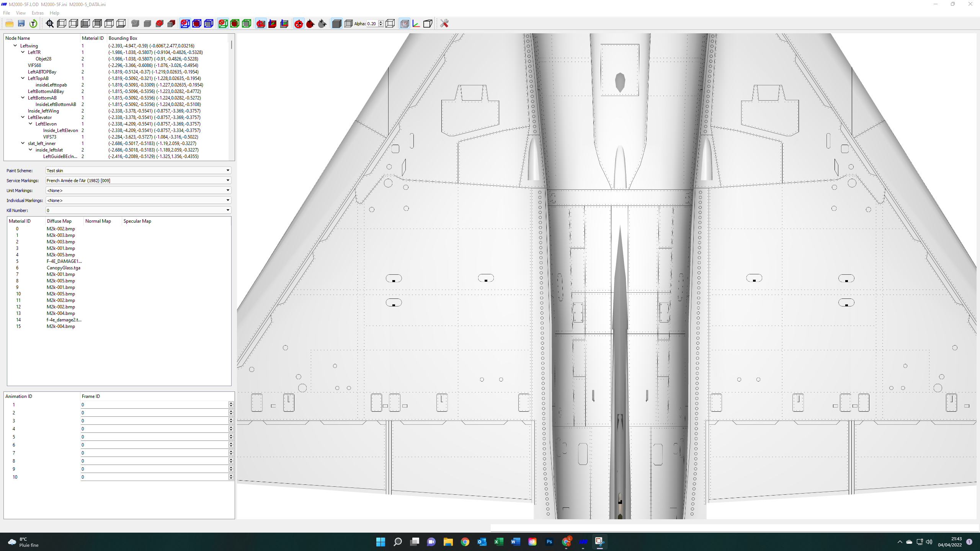980x551 pixels.
Task: Open the Extras menu
Action: point(38,13)
